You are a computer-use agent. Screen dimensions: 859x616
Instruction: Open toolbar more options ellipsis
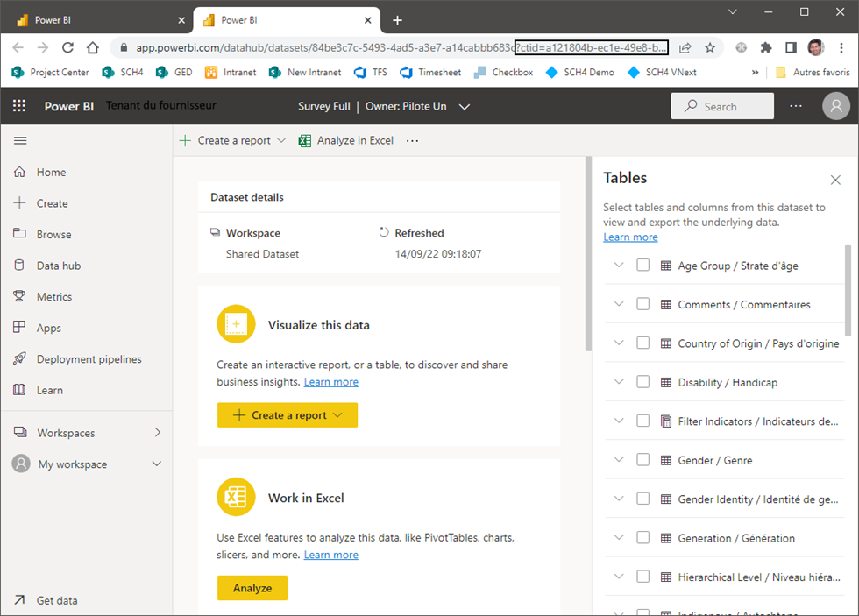point(412,141)
